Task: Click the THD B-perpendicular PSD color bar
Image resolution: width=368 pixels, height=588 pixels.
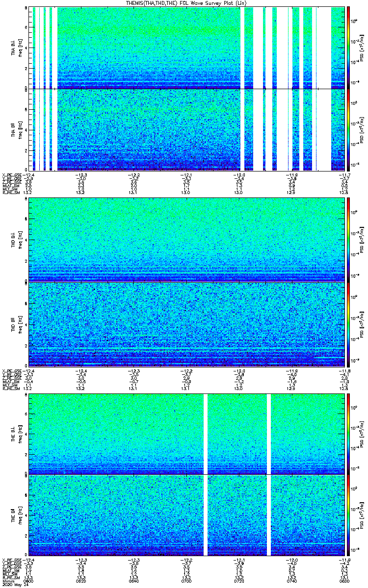Action: 349,239
